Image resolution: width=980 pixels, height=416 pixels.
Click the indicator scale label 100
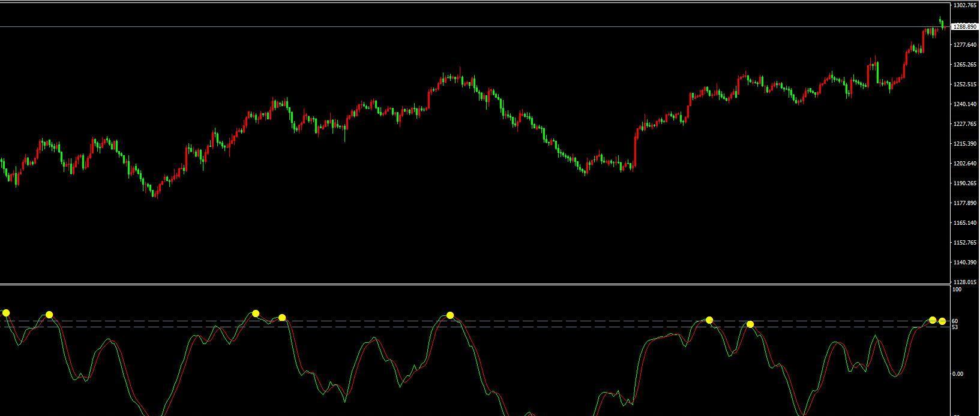click(957, 290)
